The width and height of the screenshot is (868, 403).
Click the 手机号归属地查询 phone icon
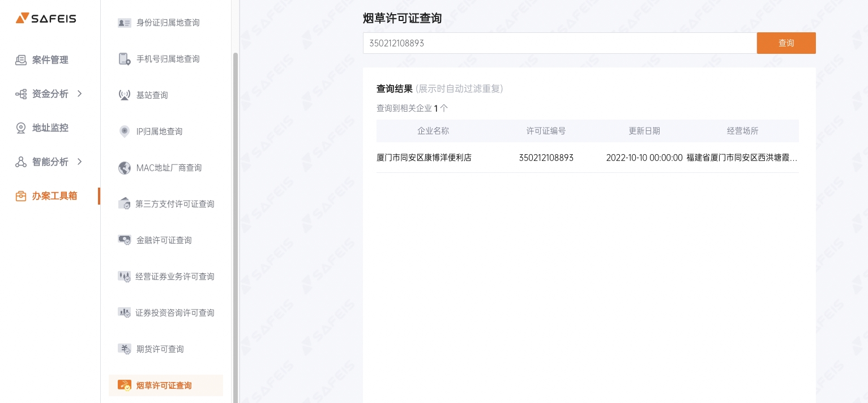tap(125, 59)
